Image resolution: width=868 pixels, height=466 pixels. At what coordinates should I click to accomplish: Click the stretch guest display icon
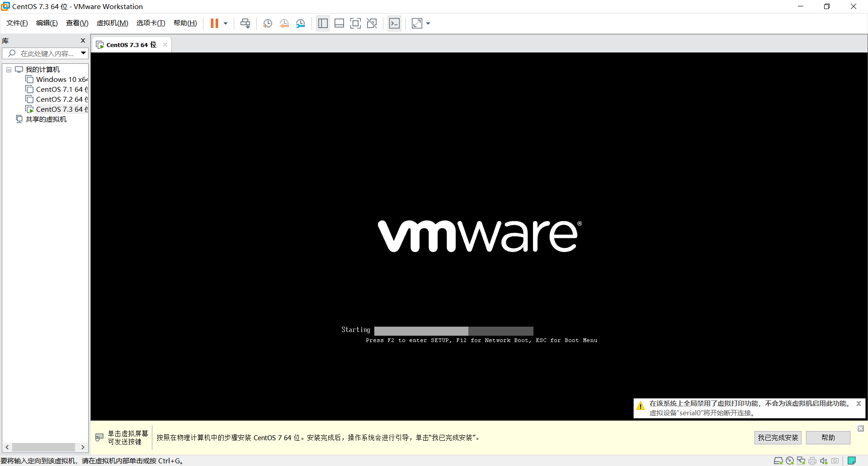417,24
